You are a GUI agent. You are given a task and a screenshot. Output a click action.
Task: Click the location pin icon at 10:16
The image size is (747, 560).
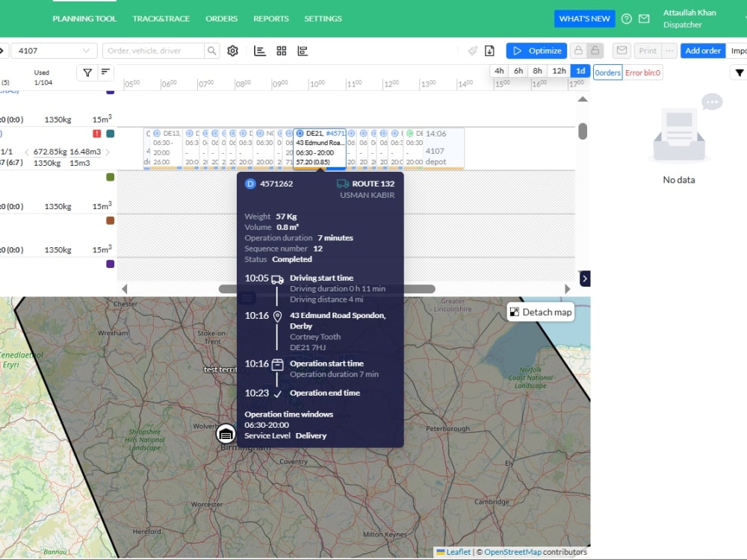coord(277,317)
